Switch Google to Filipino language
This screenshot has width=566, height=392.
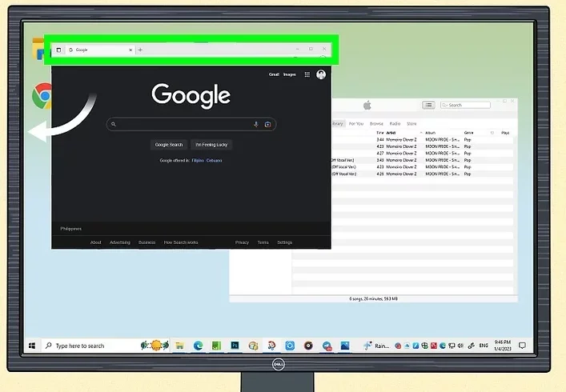(198, 161)
